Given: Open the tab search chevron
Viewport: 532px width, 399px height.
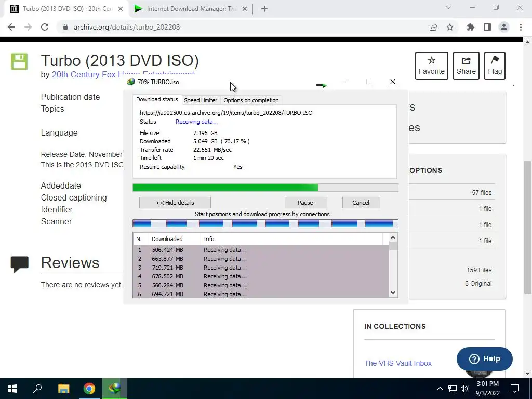Looking at the screenshot, I should tap(448, 7).
